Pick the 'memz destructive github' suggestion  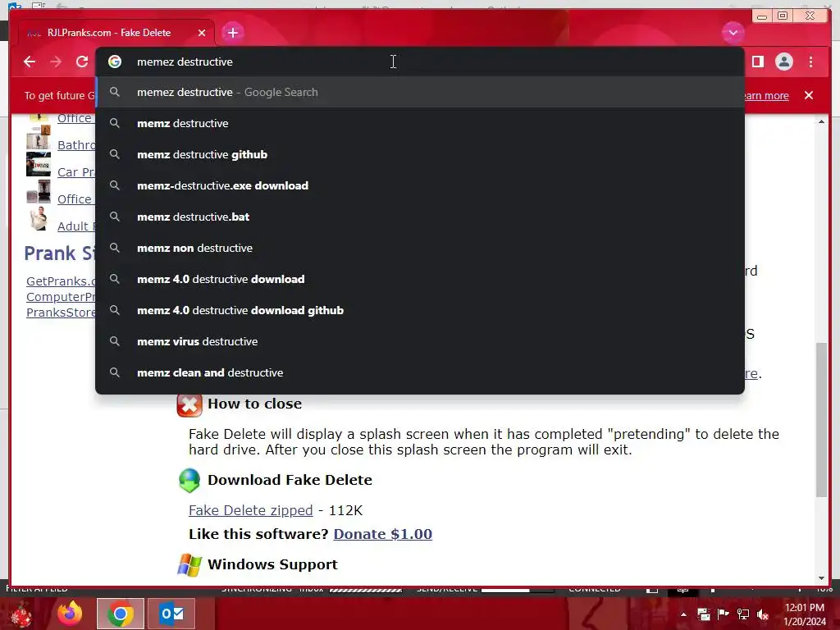click(420, 154)
